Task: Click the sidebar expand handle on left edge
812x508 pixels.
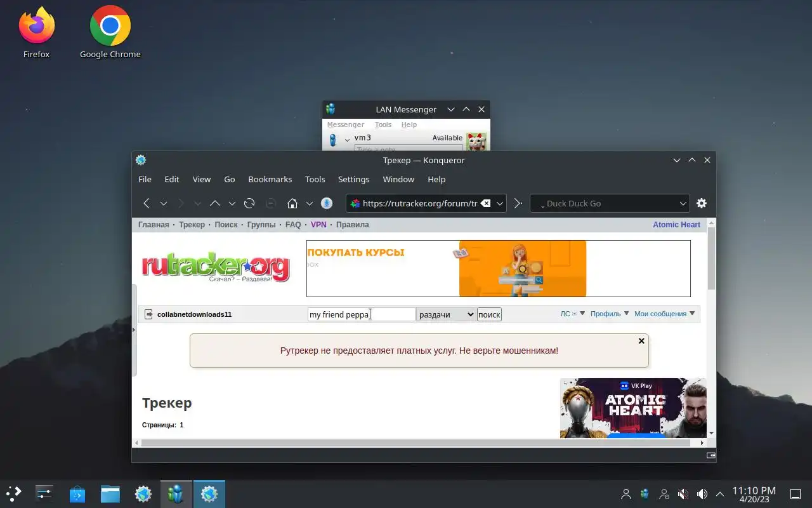Action: [134, 330]
